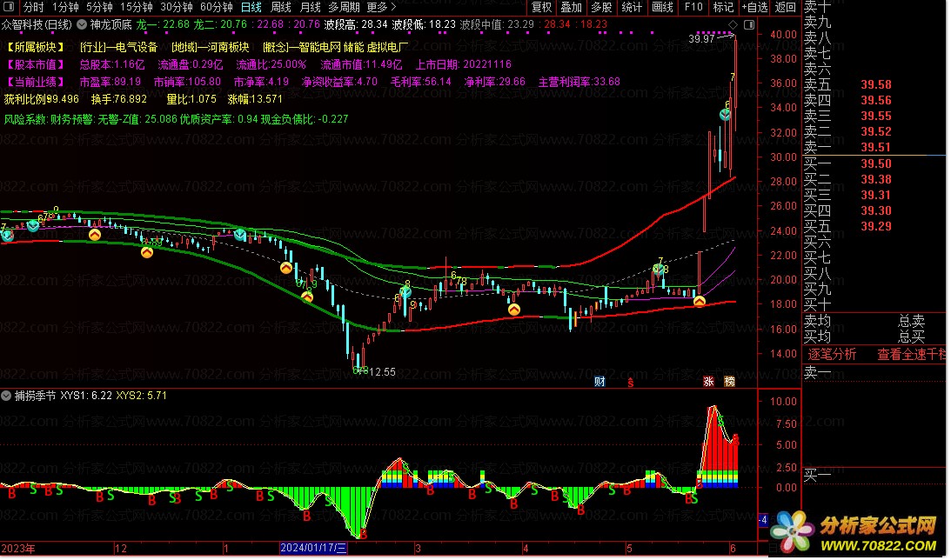Click the green check signal icon near 22 in May
951x560 pixels.
coord(659,269)
